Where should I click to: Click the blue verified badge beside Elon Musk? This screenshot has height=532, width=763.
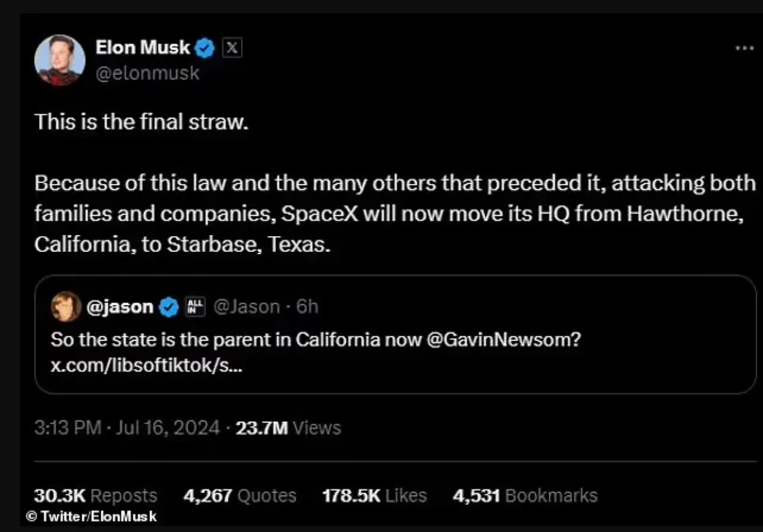tap(205, 48)
